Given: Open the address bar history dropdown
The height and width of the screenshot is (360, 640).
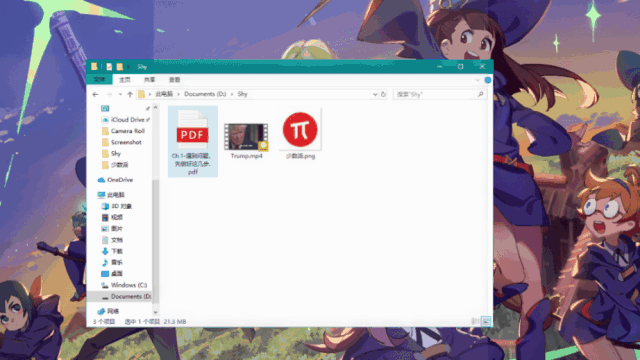Looking at the screenshot, I should point(375,94).
